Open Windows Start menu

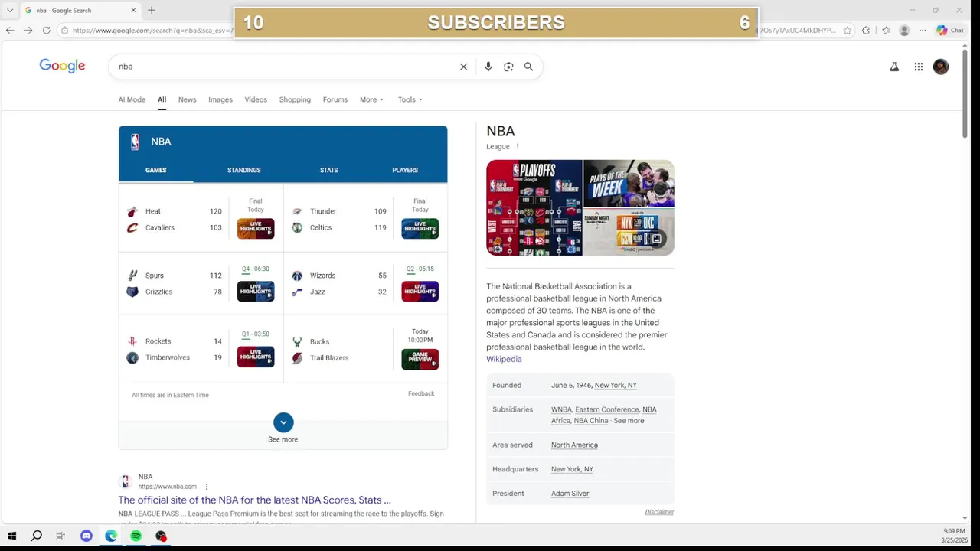11,536
